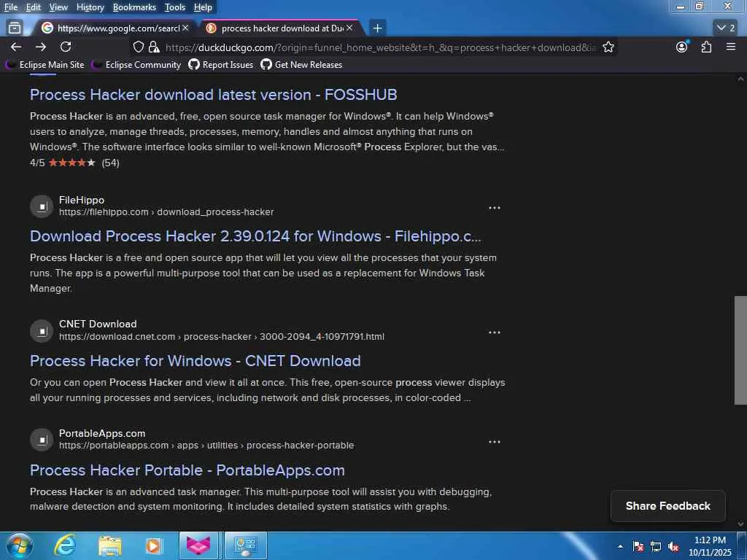The height and width of the screenshot is (560, 747).
Task: Open the Firefox account icon
Action: click(x=682, y=47)
